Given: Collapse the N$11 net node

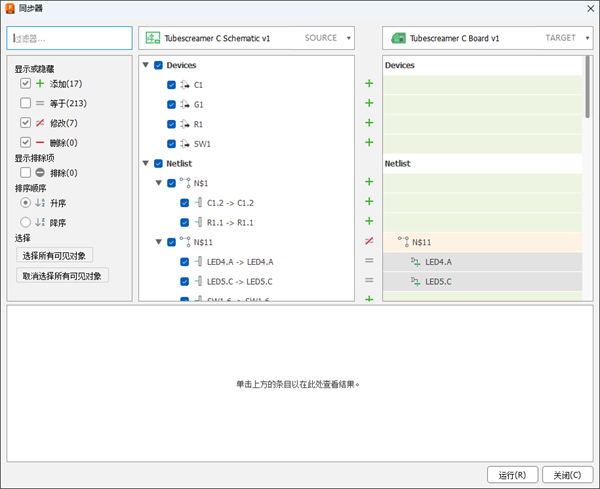Looking at the screenshot, I should 159,242.
